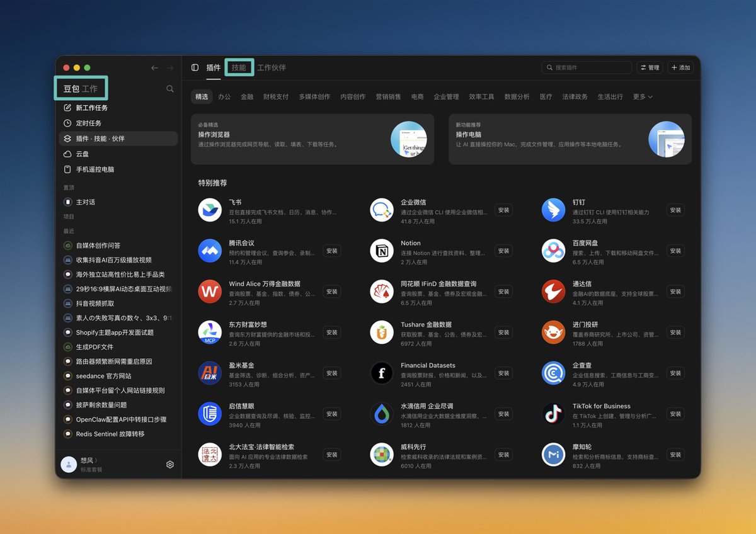Select the 金融 category tab
Viewport: 756px width, 534px height.
pos(247,97)
